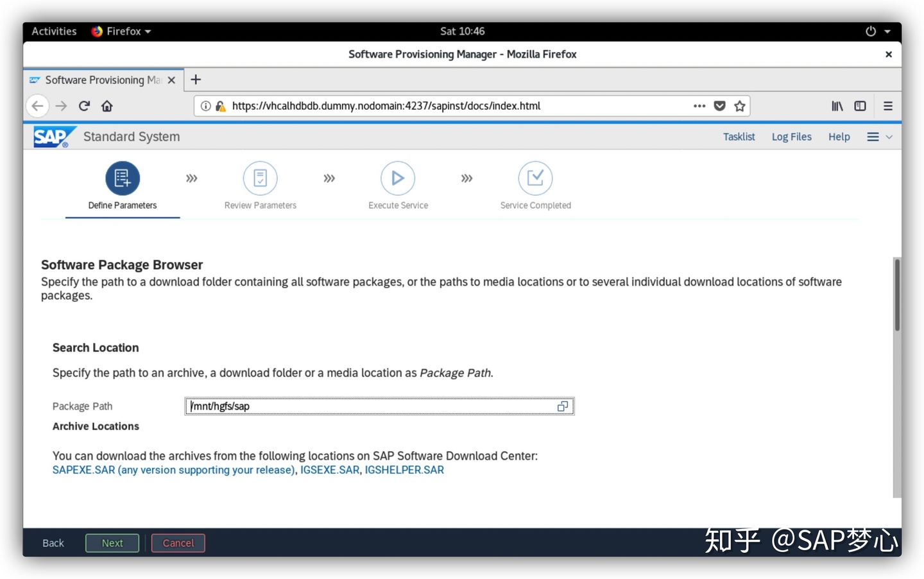Select the Define Parameters step icon

click(x=123, y=178)
